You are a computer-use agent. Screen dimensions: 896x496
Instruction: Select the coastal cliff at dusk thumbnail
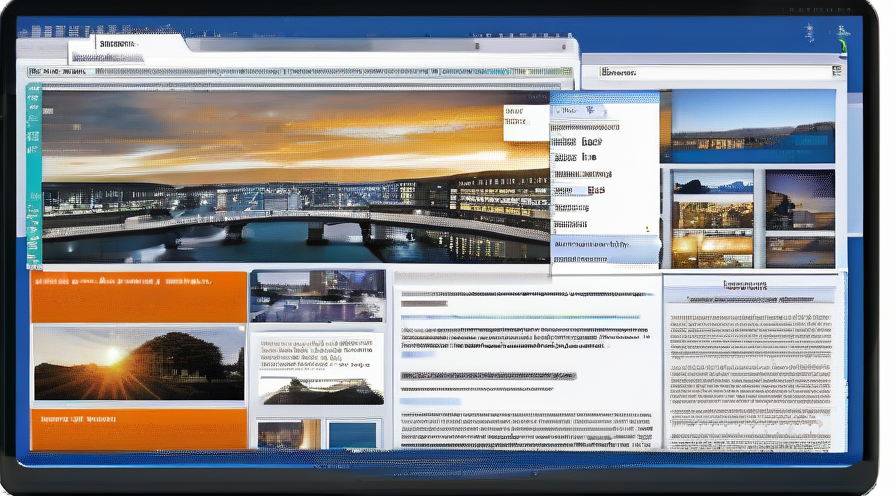coord(799,198)
